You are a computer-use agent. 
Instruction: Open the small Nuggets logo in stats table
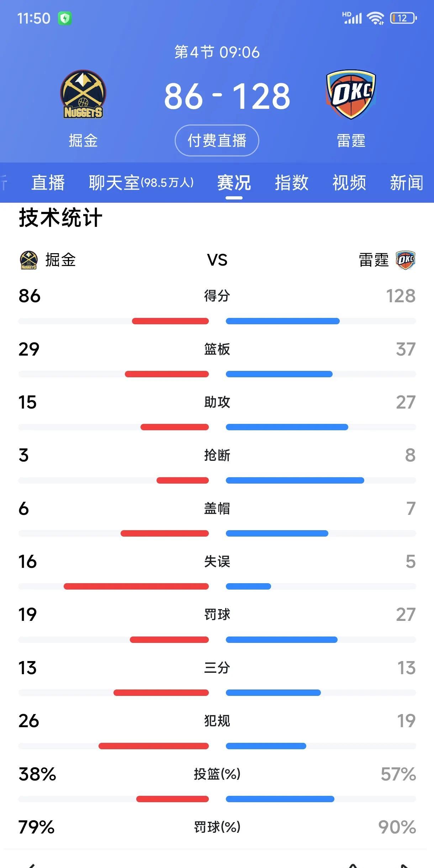coord(28,260)
